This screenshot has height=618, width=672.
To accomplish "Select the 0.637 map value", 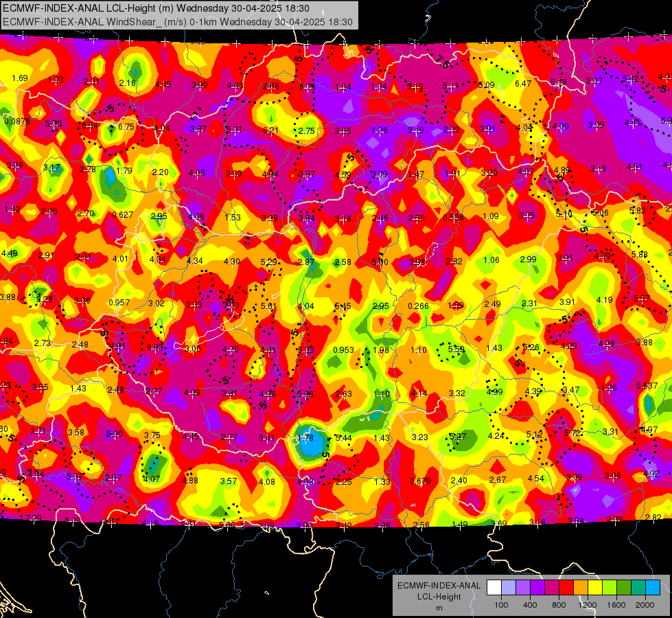I will 647,385.
